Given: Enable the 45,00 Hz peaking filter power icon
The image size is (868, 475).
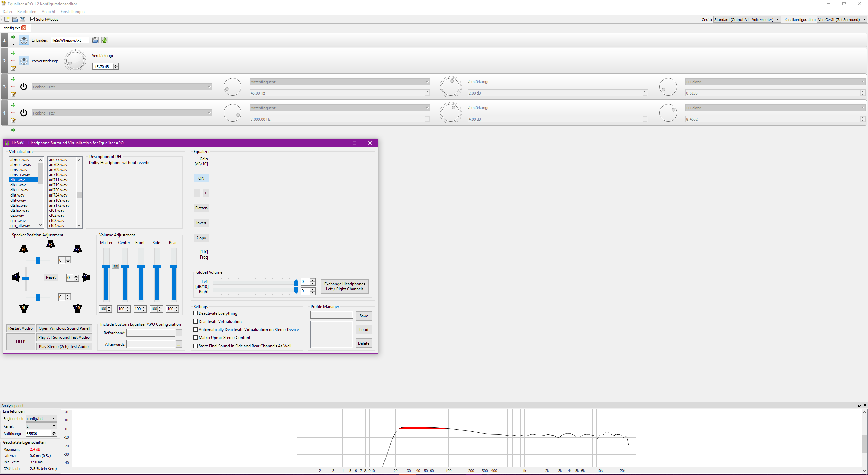Looking at the screenshot, I should point(24,87).
